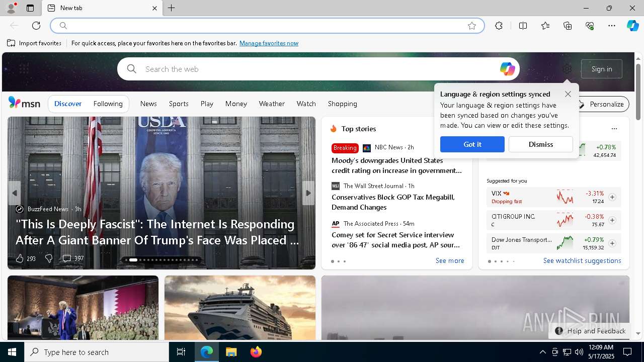Open the Play section
Viewport: 644px width, 362px height.
[x=207, y=104]
